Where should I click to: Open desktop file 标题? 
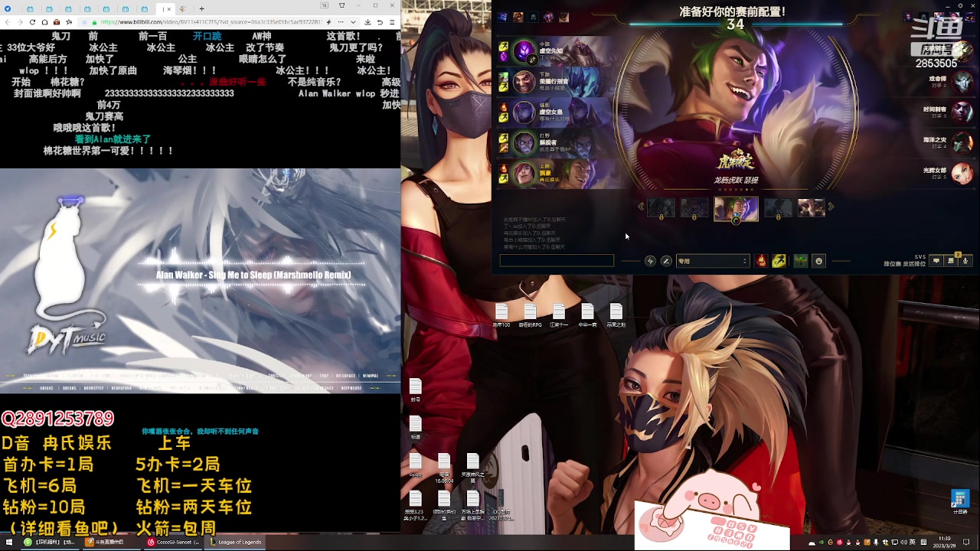[416, 428]
